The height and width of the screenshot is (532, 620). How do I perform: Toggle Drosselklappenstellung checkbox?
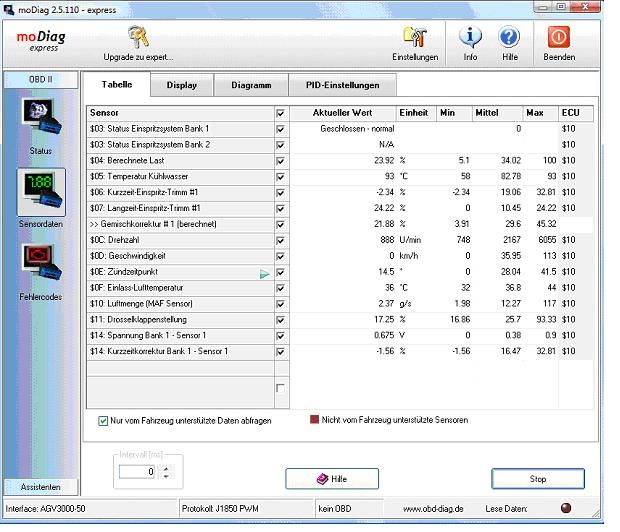click(x=280, y=320)
